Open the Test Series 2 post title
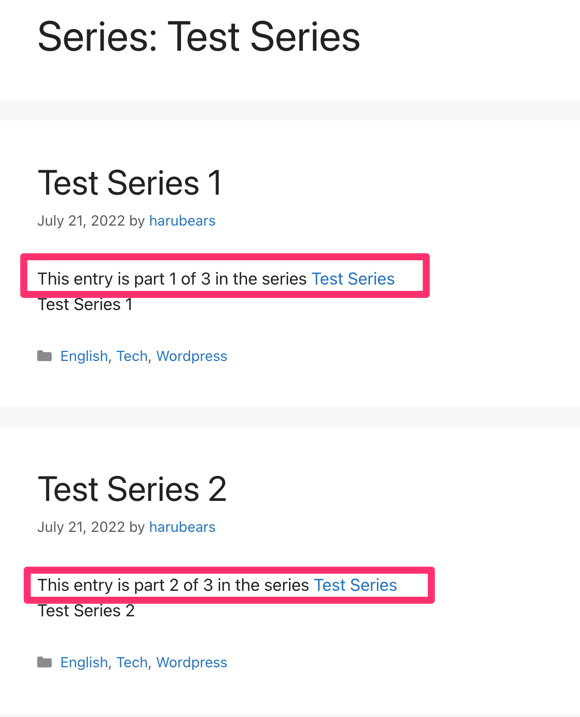Image resolution: width=580 pixels, height=717 pixels. (132, 489)
